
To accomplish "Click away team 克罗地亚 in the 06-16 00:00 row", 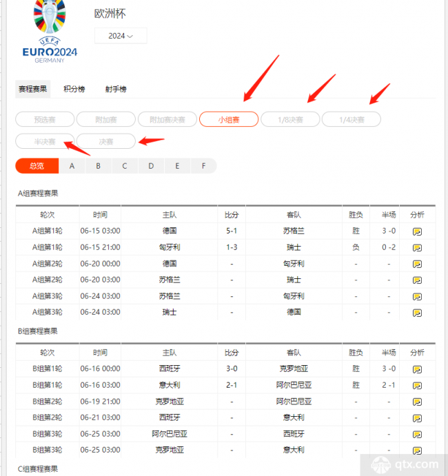I will [x=294, y=369].
